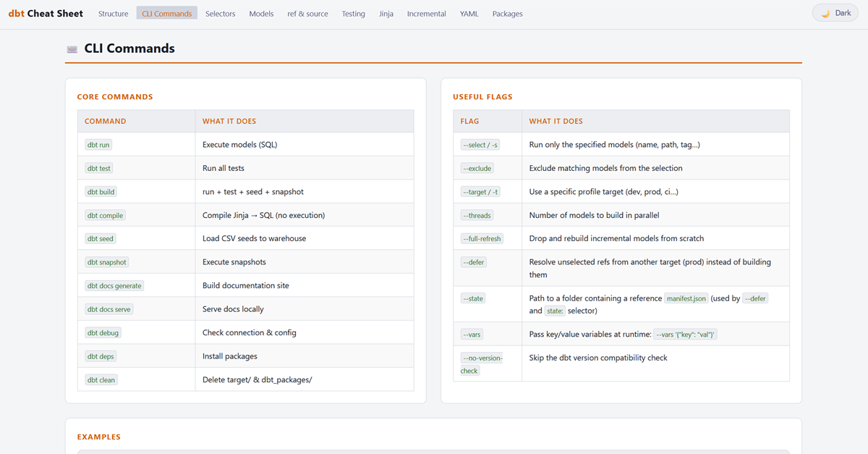Click 'Execute models (SQL)' description
This screenshot has width=868, height=454.
coord(240,145)
